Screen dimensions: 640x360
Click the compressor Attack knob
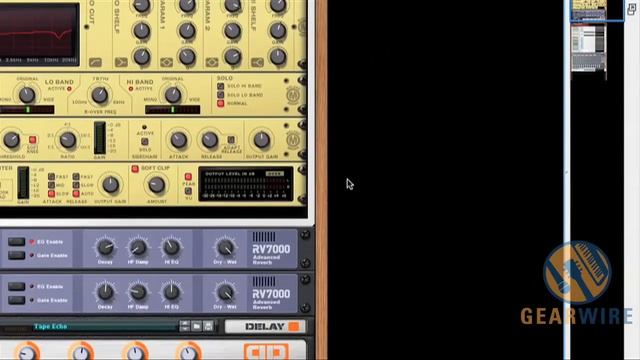pyautogui.click(x=178, y=140)
